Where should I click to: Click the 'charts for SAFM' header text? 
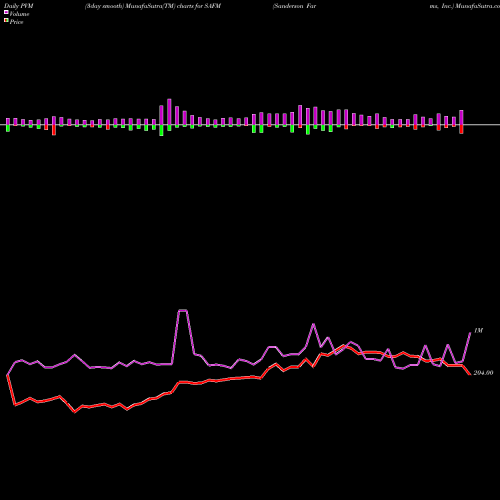click(199, 6)
